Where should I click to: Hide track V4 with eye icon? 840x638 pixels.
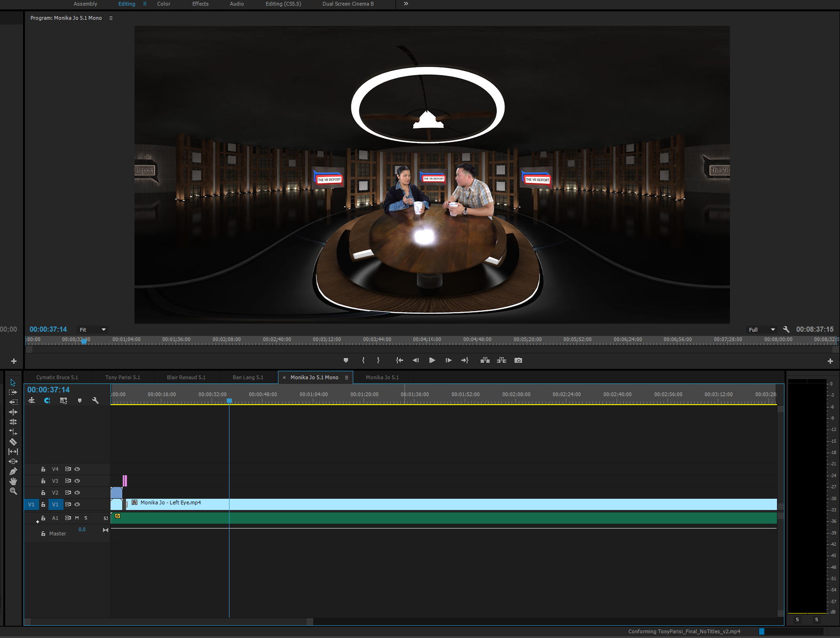(77, 469)
